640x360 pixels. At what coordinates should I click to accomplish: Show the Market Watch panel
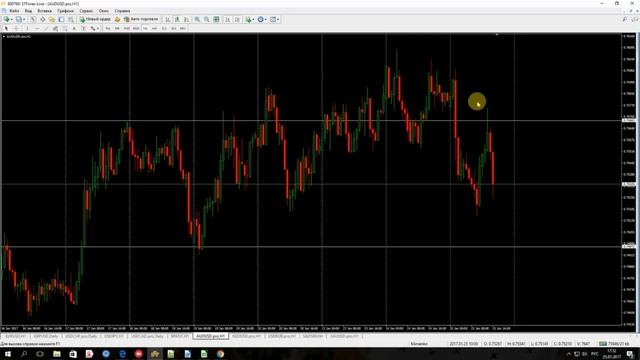33,19
